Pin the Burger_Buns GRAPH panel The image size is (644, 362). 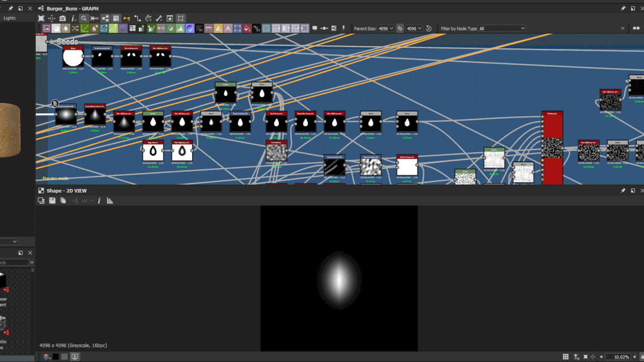[623, 8]
